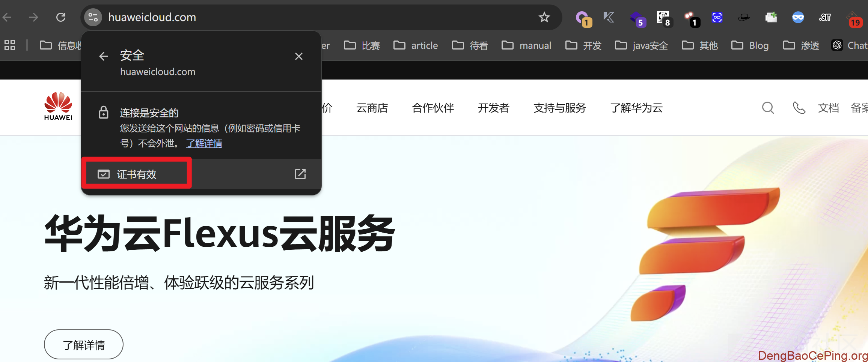Click the dark hat browser extension icon

tap(744, 17)
